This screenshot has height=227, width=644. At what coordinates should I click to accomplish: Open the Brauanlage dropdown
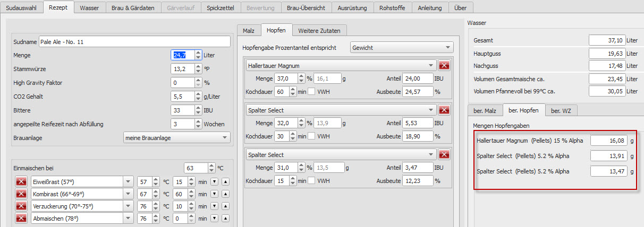[176, 138]
